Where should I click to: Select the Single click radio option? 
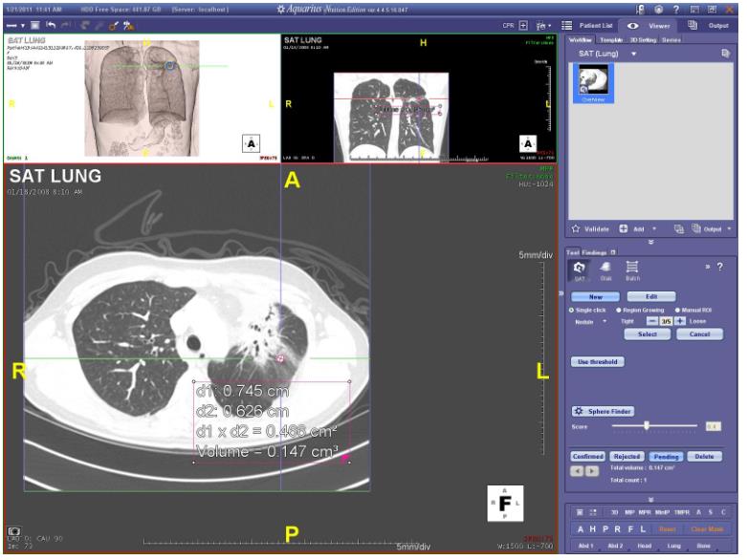[572, 310]
